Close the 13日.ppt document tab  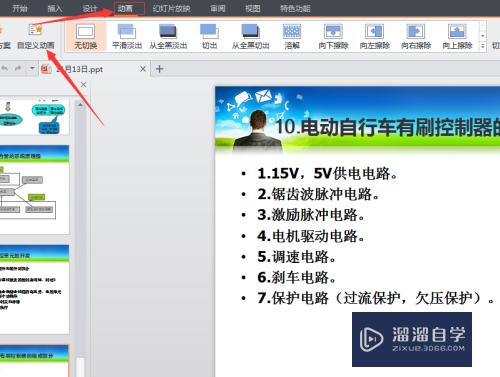pyautogui.click(x=143, y=69)
